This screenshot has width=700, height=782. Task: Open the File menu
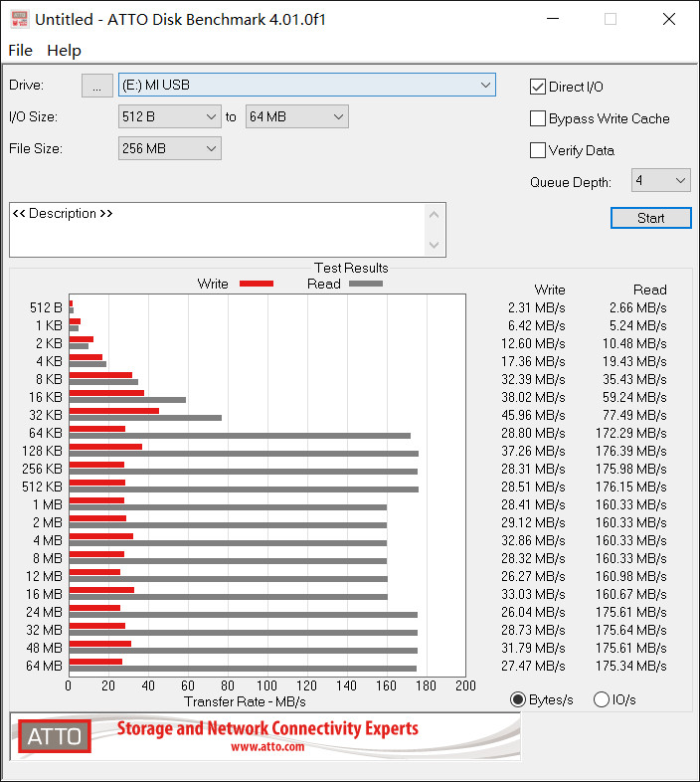(x=21, y=51)
